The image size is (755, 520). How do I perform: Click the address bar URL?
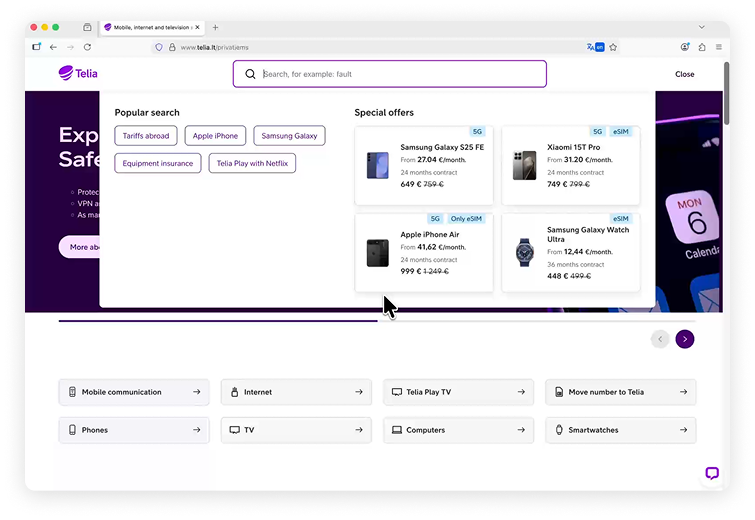[215, 47]
